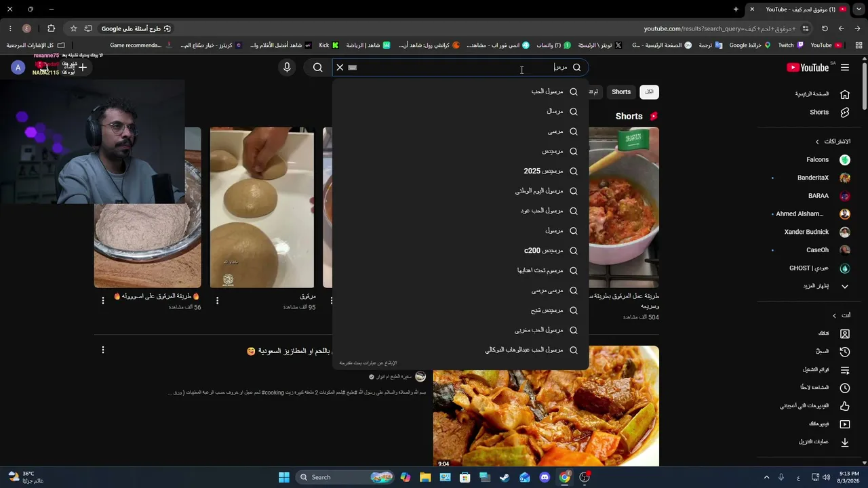Choose suggestion مرسي مرسي
The image size is (868, 488).
[x=461, y=290]
